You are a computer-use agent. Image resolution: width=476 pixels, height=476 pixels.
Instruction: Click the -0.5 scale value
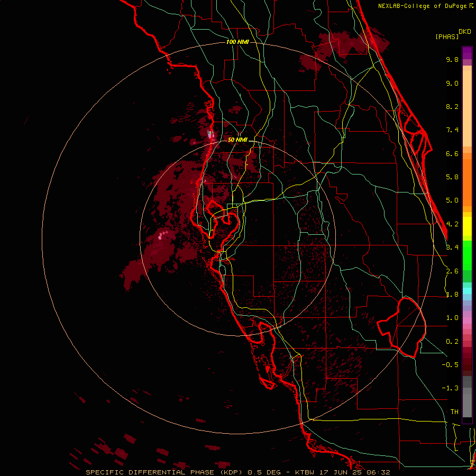[x=450, y=364]
